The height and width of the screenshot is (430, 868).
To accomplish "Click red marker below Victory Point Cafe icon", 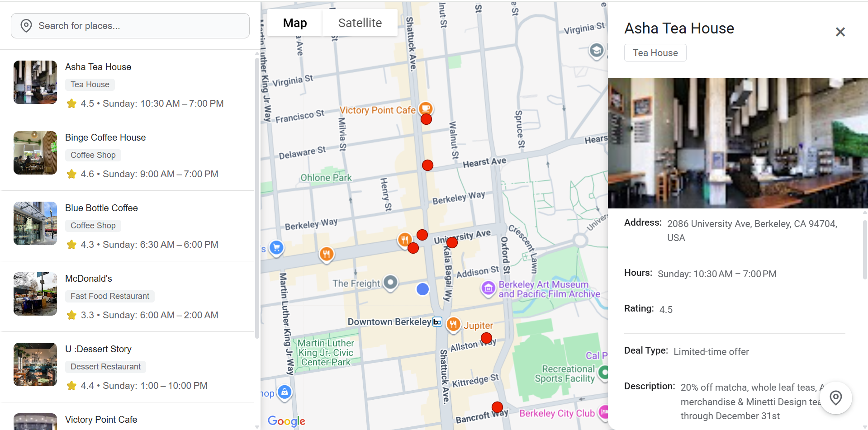I will coord(426,119).
